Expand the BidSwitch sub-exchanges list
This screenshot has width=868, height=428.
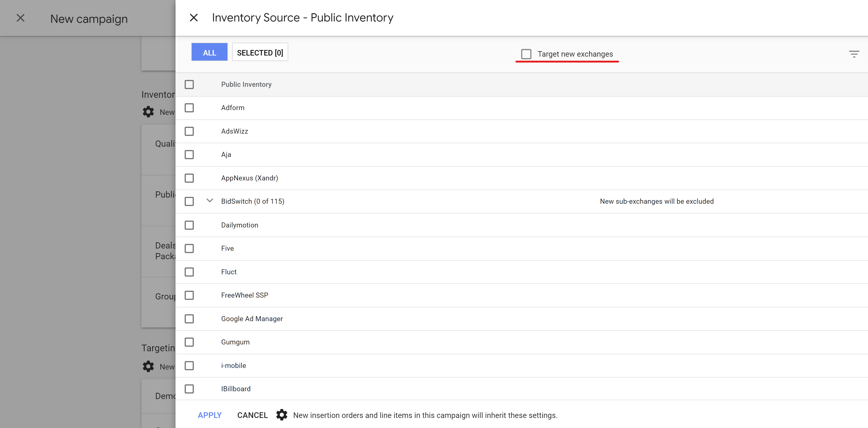pos(210,201)
